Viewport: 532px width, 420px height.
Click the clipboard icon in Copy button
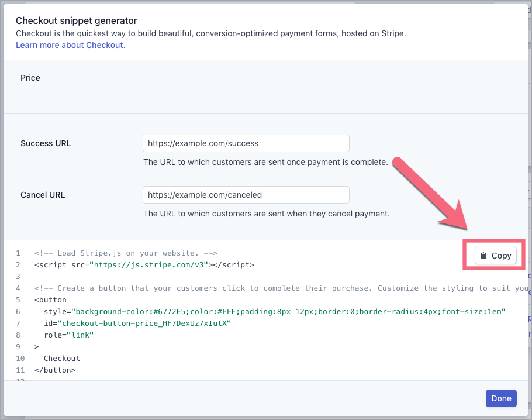pyautogui.click(x=483, y=256)
